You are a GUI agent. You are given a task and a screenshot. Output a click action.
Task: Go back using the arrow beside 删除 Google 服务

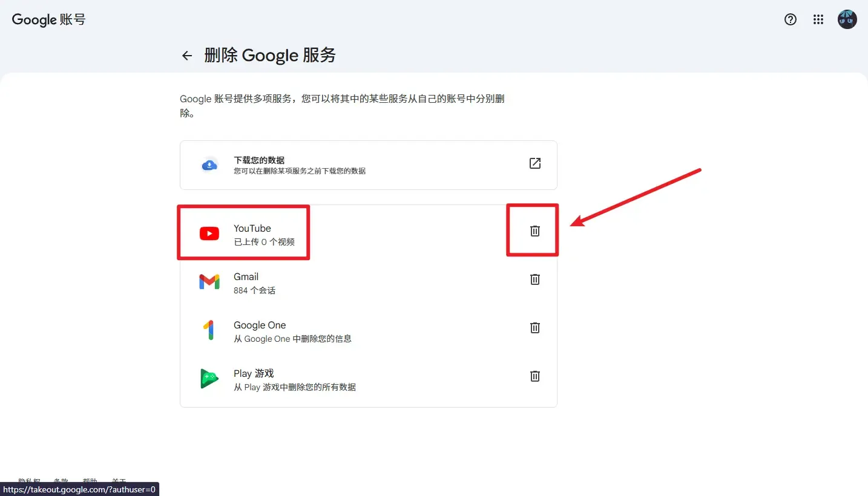point(187,55)
